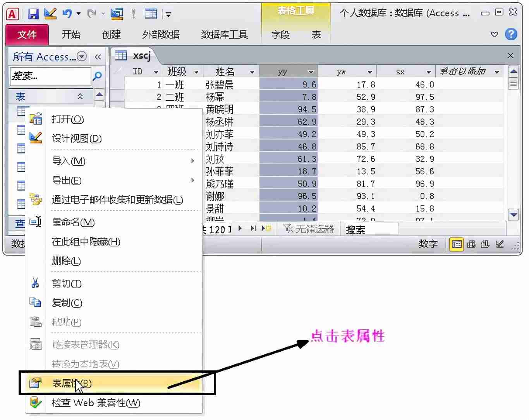
Task: Click the scissors icon beside 剪切(T)
Action: click(35, 283)
